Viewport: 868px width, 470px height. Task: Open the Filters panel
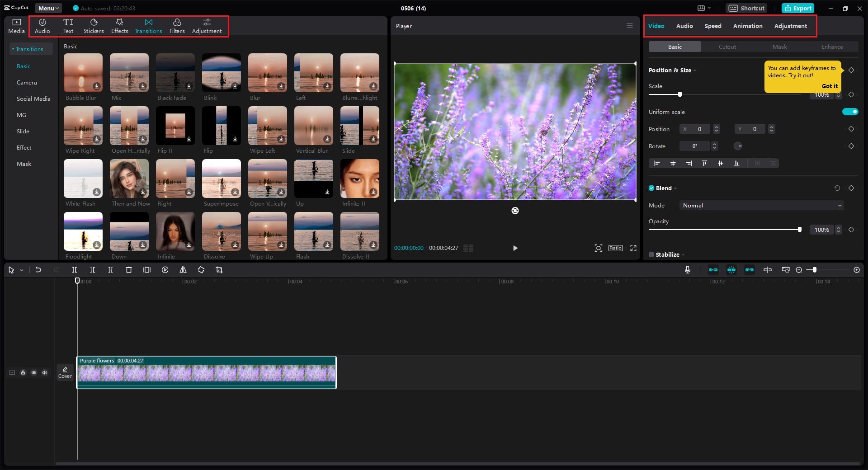coord(177,26)
